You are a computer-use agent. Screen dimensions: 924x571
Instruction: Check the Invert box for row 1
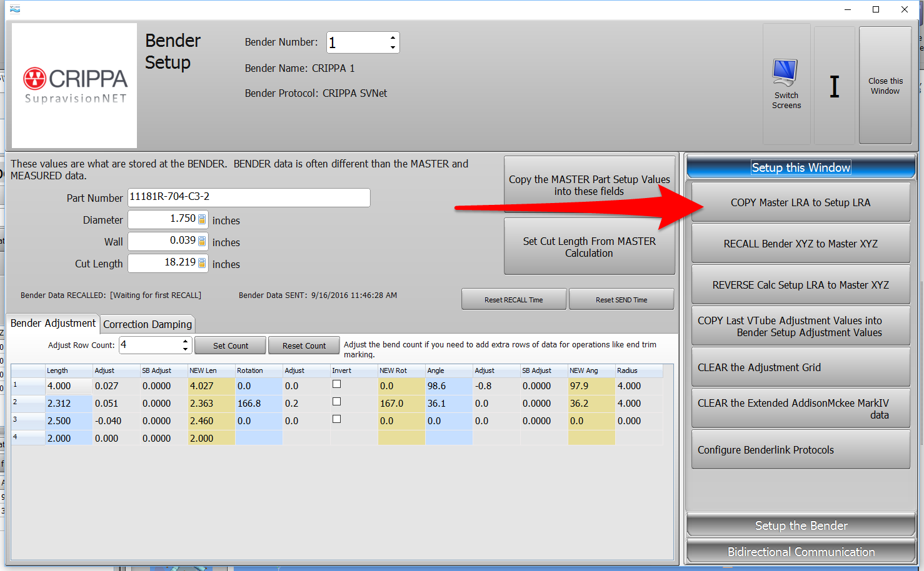tap(336, 384)
